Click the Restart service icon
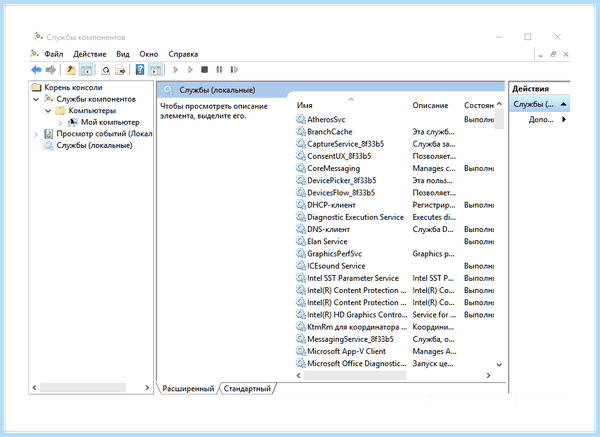This screenshot has width=600, height=437. [234, 70]
